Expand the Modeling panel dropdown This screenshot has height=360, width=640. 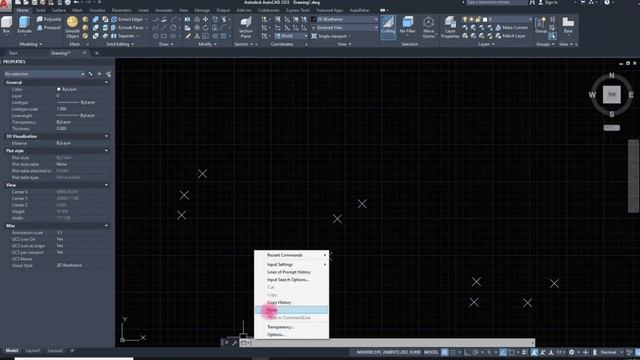31,44
